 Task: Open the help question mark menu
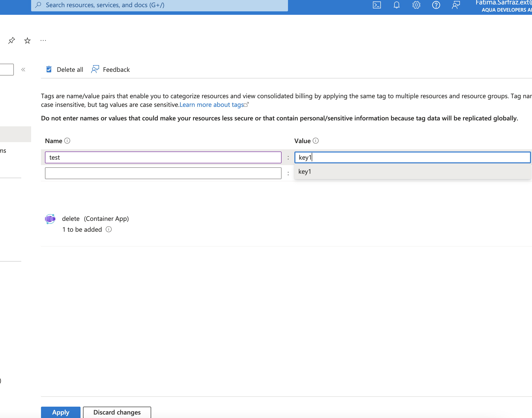436,5
